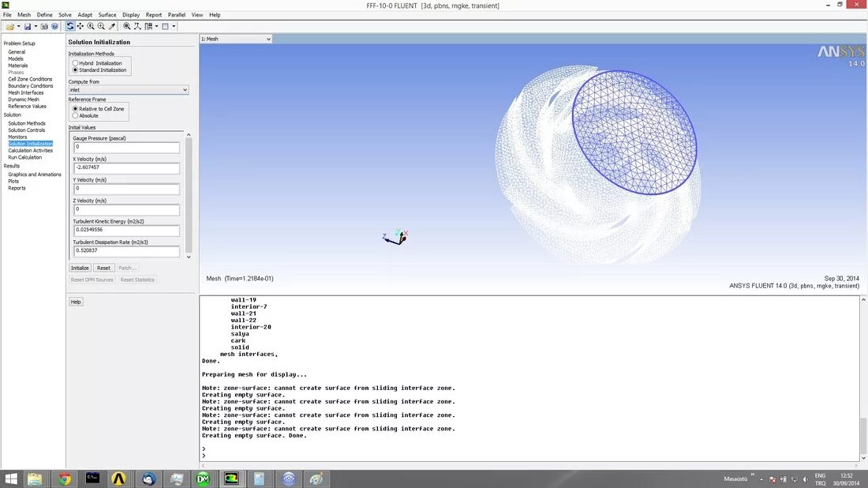The width and height of the screenshot is (868, 488).
Task: Open the Surface menu
Action: point(107,15)
